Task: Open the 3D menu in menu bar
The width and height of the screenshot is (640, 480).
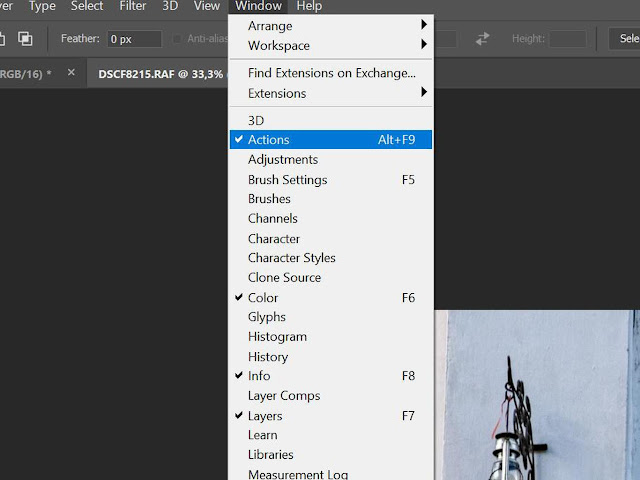Action: click(170, 6)
